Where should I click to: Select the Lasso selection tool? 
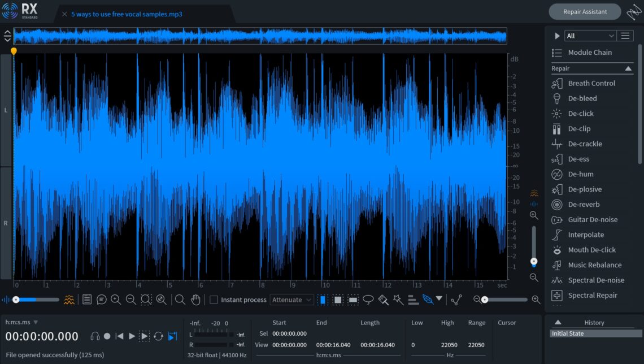pyautogui.click(x=369, y=300)
